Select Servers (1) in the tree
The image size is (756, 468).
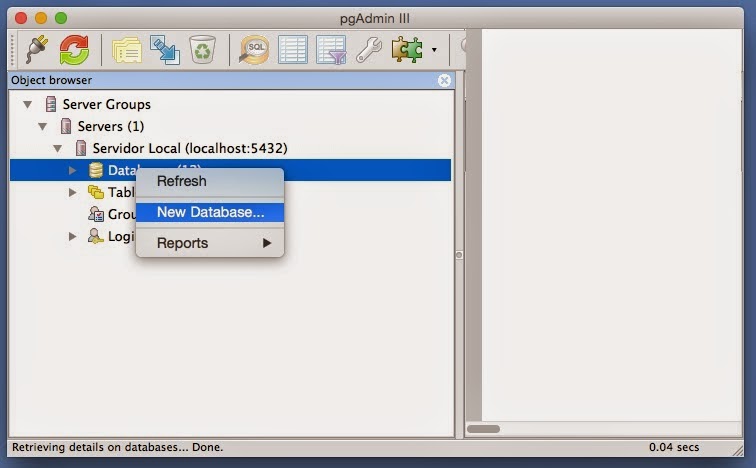pyautogui.click(x=111, y=126)
